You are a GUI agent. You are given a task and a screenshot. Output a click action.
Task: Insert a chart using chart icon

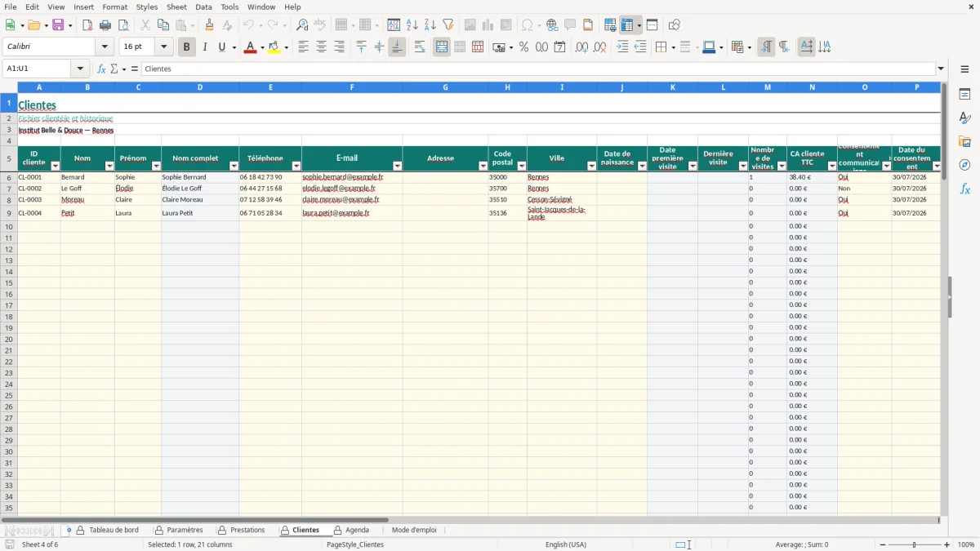pos(488,25)
